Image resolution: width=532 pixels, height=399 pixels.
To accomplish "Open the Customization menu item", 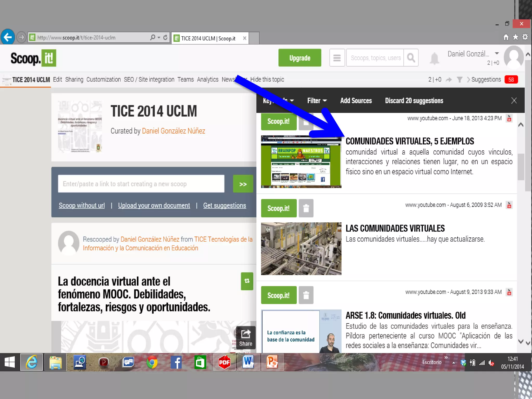I will pos(103,79).
